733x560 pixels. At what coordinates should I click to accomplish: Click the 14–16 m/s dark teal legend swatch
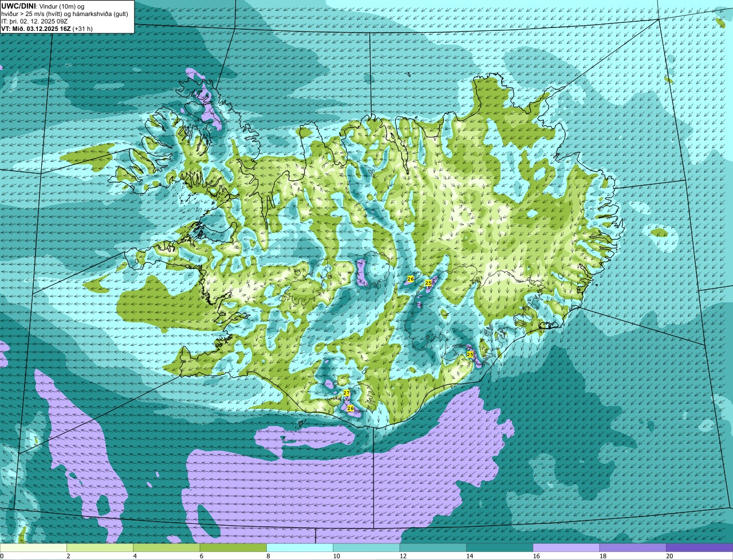coord(499,547)
